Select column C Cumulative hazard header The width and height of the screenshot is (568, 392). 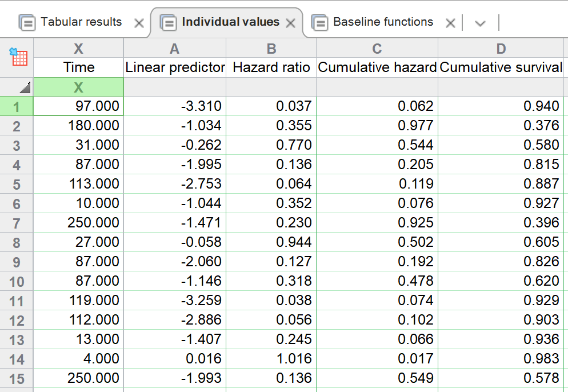point(377,49)
